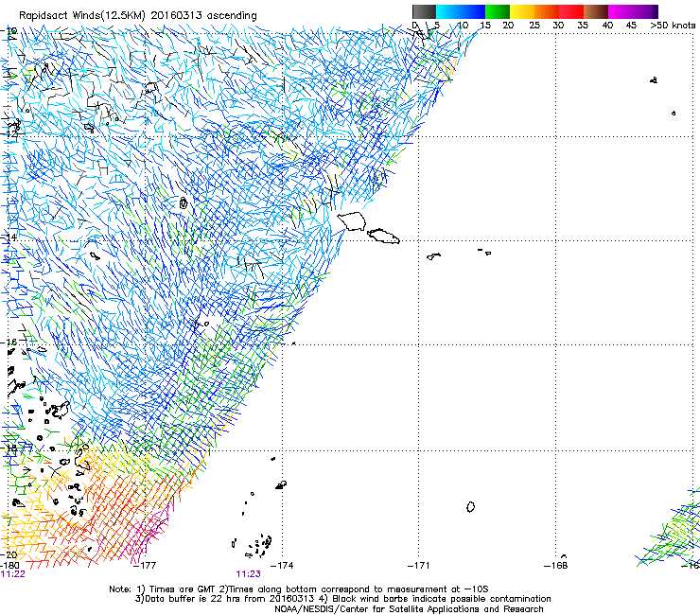Click the '-177' longitude axis label
Screen dimensions: 700x615
coord(145,566)
